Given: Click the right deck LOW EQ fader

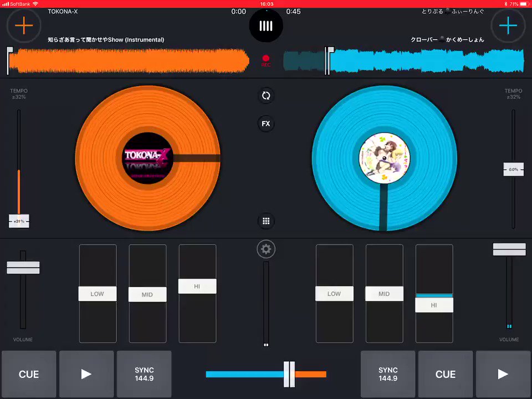Looking at the screenshot, I should click(334, 294).
